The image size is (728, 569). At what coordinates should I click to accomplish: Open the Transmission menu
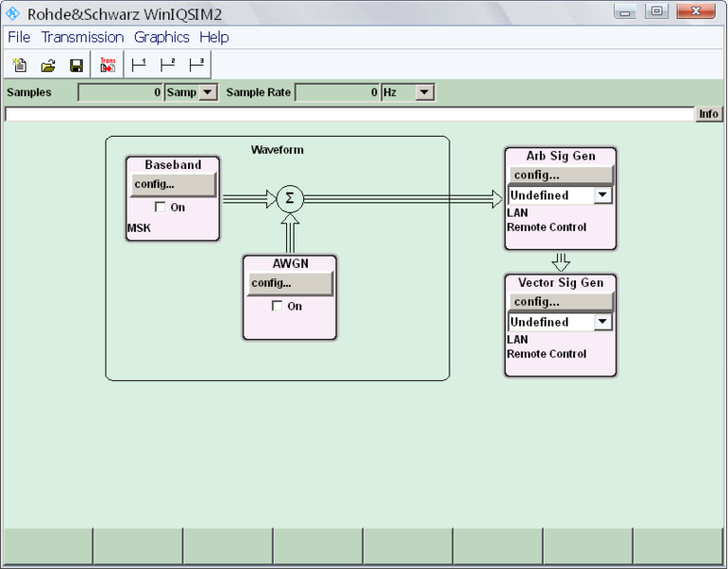coord(82,37)
